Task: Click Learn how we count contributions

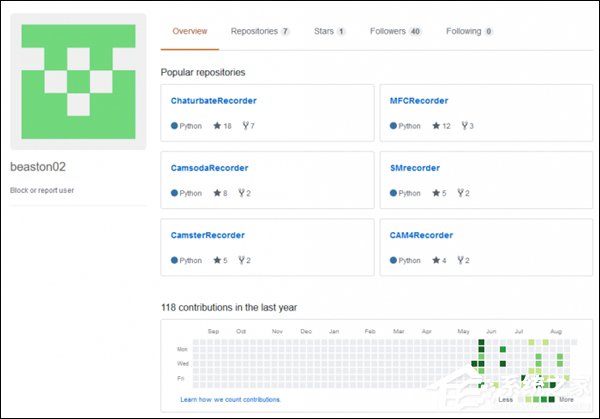Action: [231, 399]
